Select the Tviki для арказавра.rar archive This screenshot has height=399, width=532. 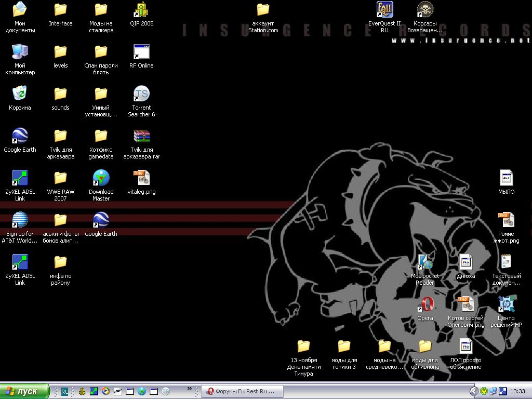(141, 137)
